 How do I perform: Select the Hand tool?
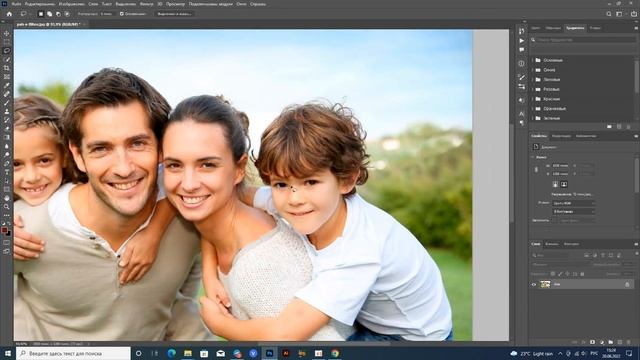pyautogui.click(x=7, y=198)
